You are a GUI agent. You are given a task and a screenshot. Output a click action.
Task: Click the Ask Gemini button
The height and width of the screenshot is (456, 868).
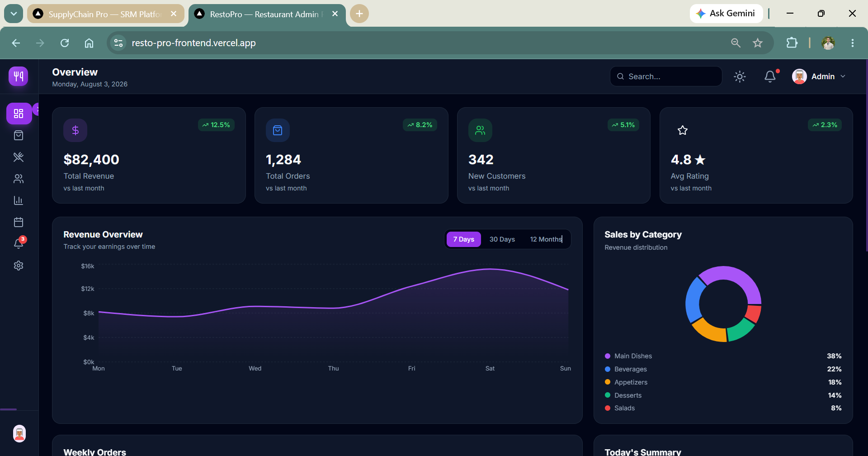click(726, 14)
